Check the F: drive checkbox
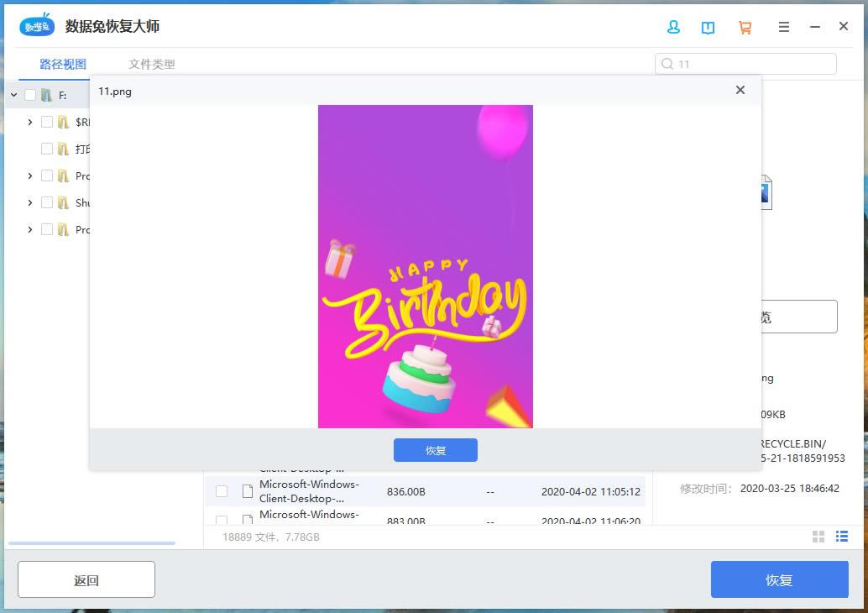The width and height of the screenshot is (868, 613). click(30, 95)
